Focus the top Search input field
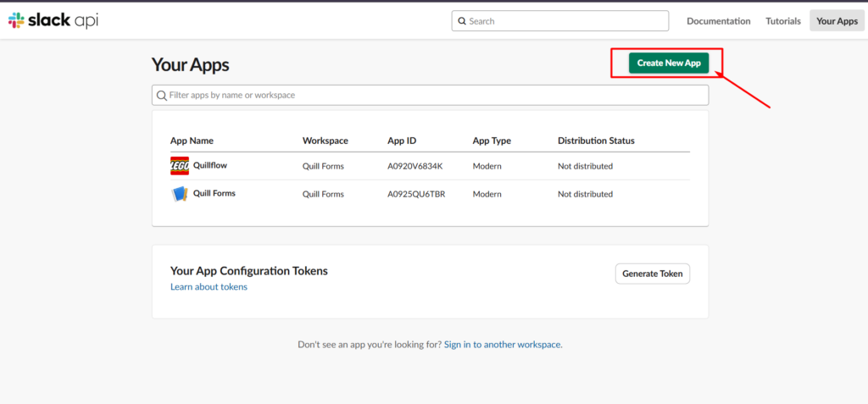Viewport: 868px width, 404px height. (560, 21)
